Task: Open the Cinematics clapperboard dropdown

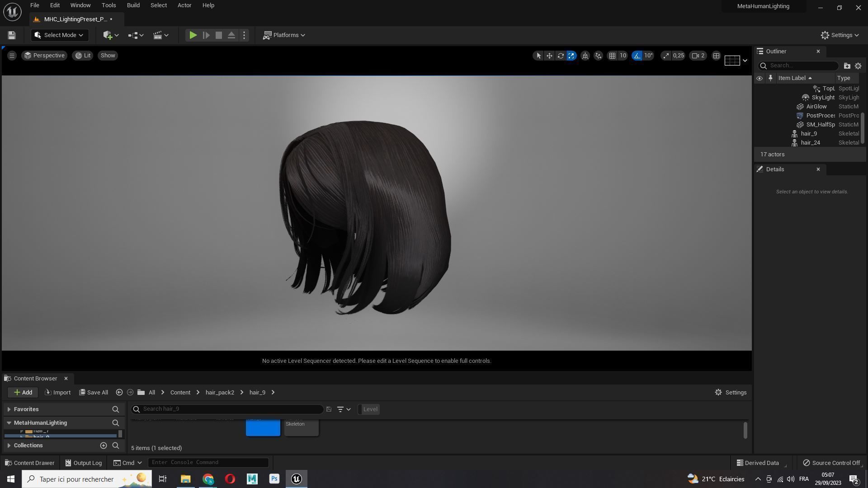Action: point(160,35)
